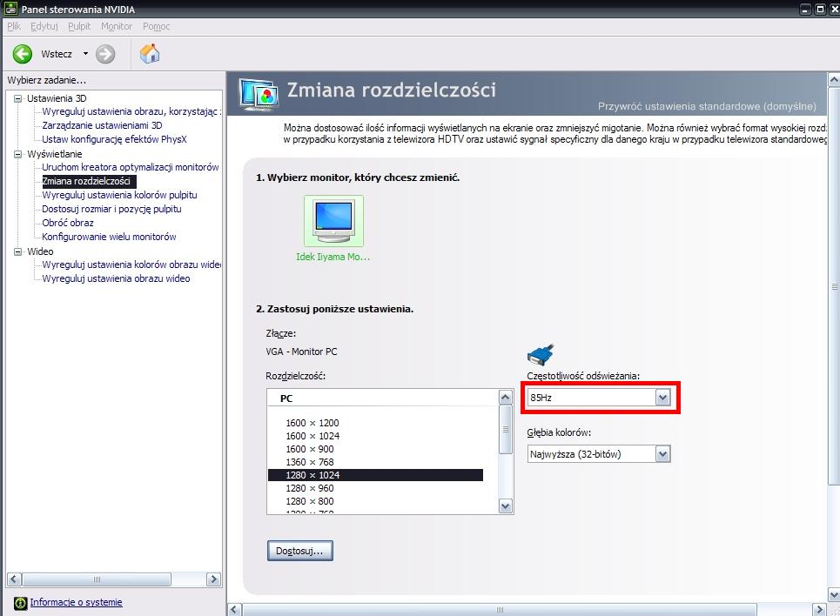Click the Zmiana rozdzielczości header icon
This screenshot has width=840, height=616.
[259, 94]
